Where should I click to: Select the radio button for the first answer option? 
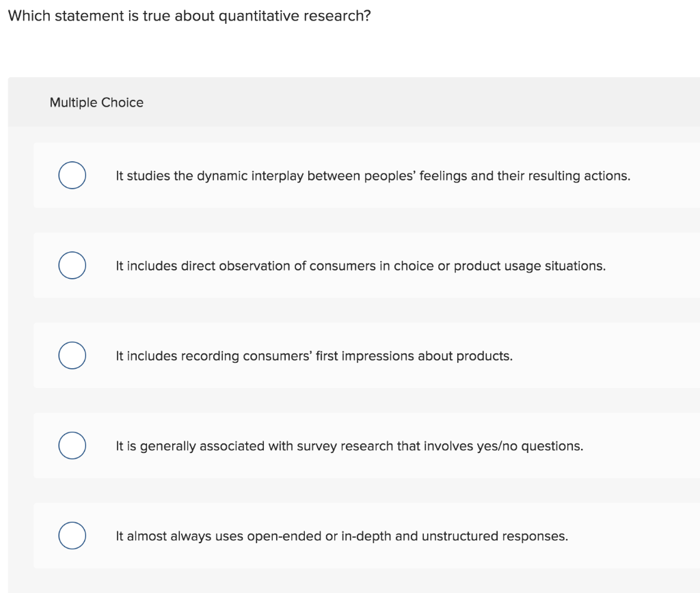(72, 175)
